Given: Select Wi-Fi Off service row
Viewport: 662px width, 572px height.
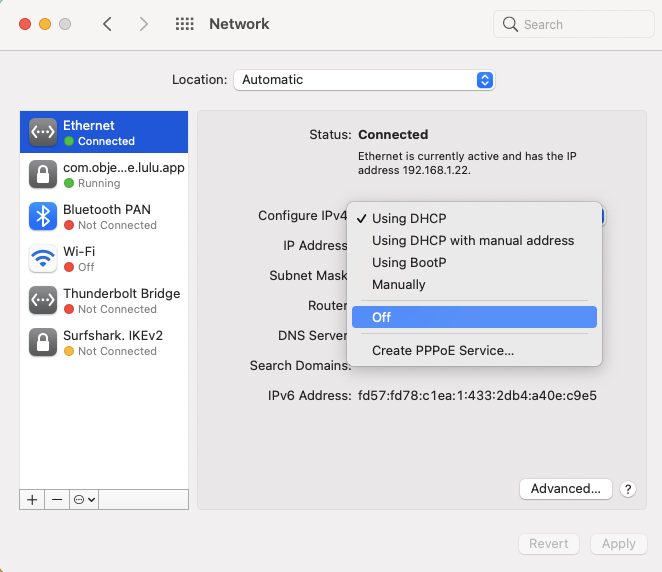Looking at the screenshot, I should [x=104, y=258].
